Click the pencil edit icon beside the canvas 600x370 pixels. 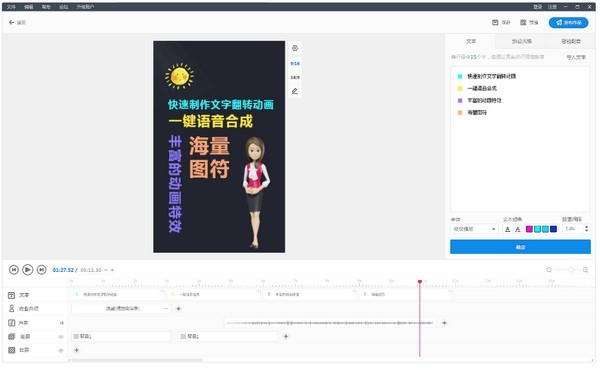click(295, 91)
